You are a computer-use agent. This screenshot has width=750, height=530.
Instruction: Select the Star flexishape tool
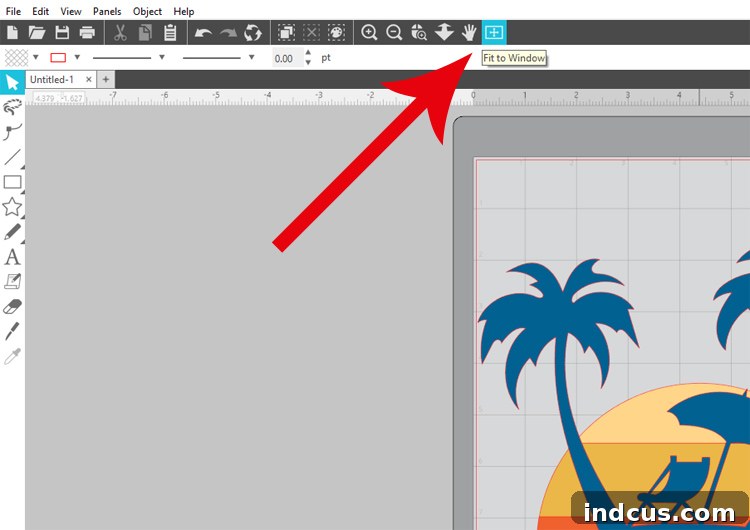(x=12, y=207)
